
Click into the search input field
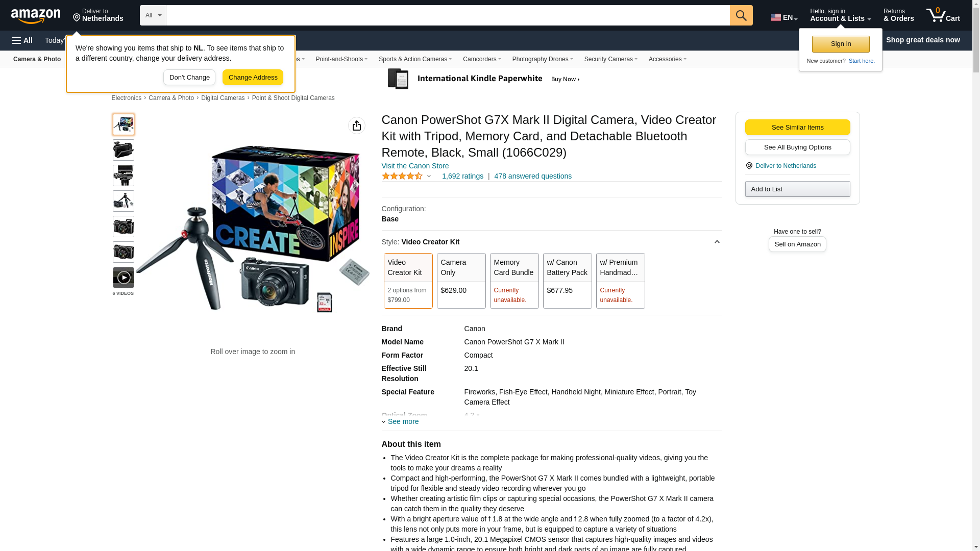[x=448, y=15]
